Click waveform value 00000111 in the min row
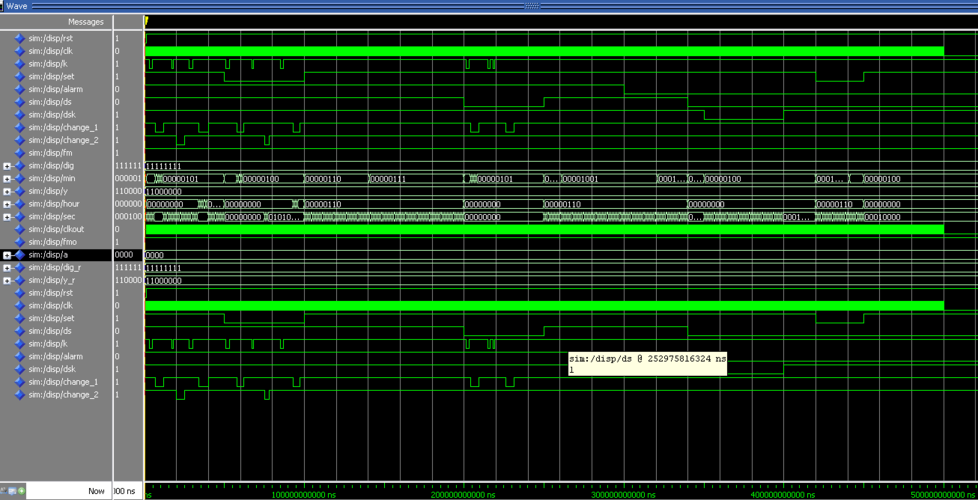The width and height of the screenshot is (978, 500). [388, 179]
